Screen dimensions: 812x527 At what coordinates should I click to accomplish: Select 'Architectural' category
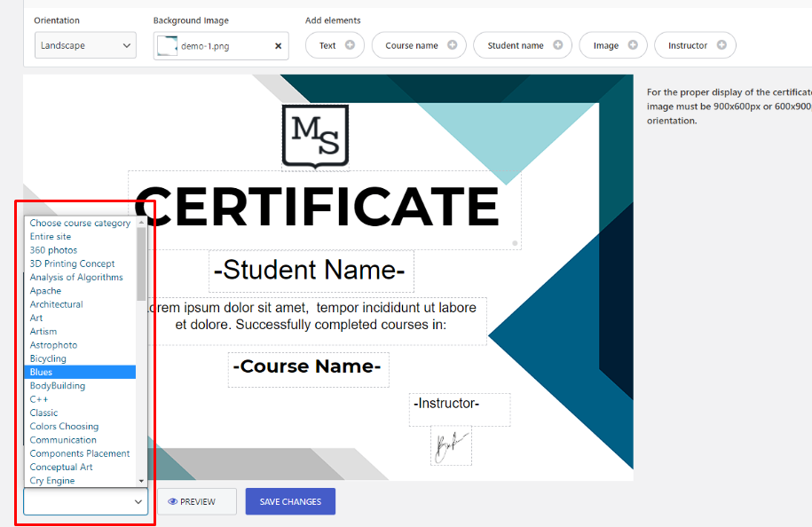[80, 304]
